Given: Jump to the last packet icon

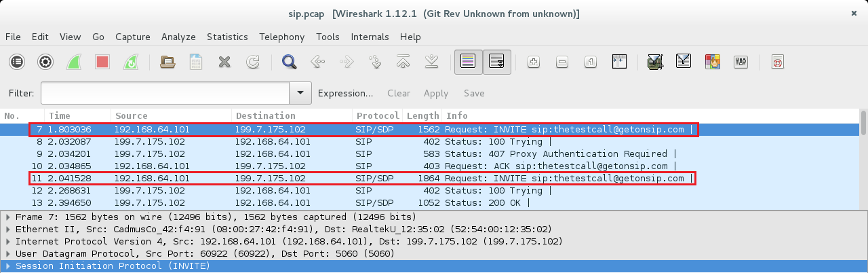Looking at the screenshot, I should [431, 62].
